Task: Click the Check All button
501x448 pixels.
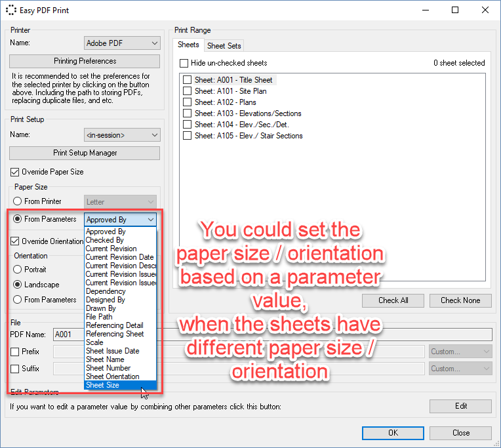Action: click(x=393, y=300)
